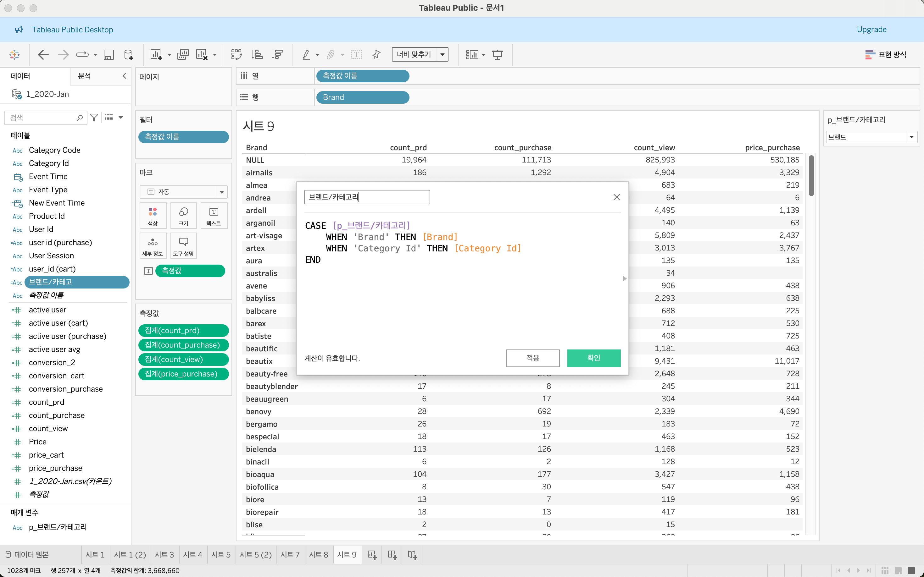Image resolution: width=924 pixels, height=577 pixels.
Task: Expand the calculation editor function panel
Action: pyautogui.click(x=624, y=278)
